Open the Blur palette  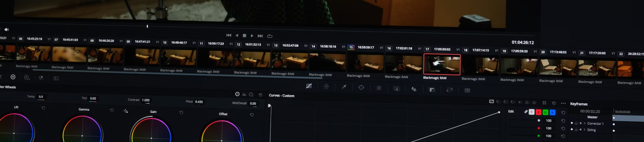click(414, 89)
